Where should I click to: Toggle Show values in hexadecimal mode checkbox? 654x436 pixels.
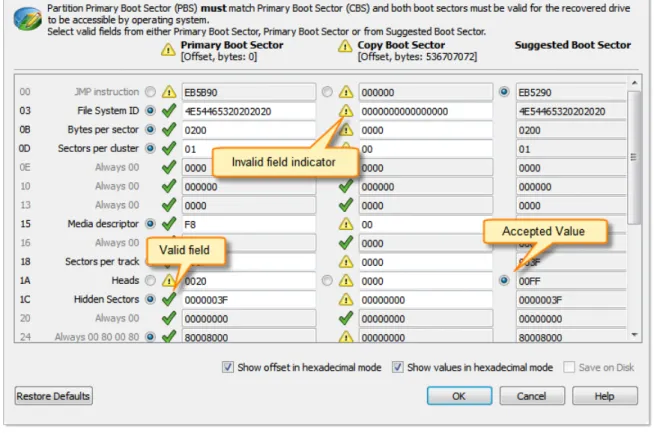[397, 367]
